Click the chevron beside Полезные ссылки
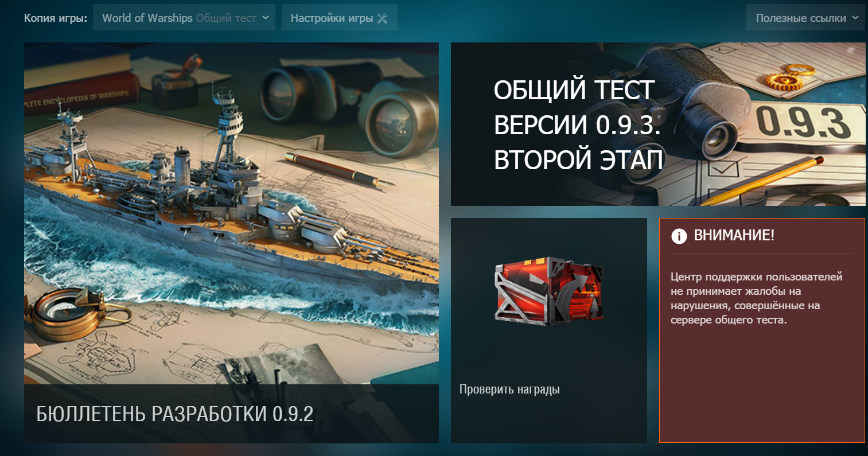Screen dimensions: 868x456 855,18
